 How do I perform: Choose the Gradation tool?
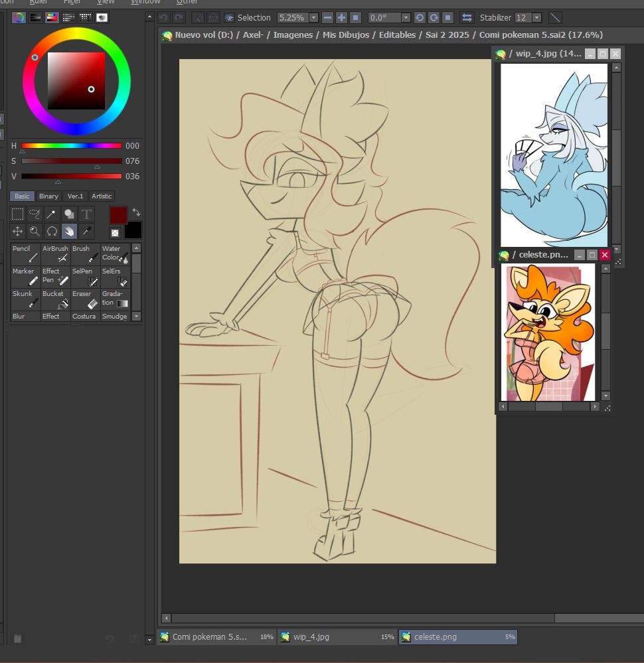click(x=115, y=299)
